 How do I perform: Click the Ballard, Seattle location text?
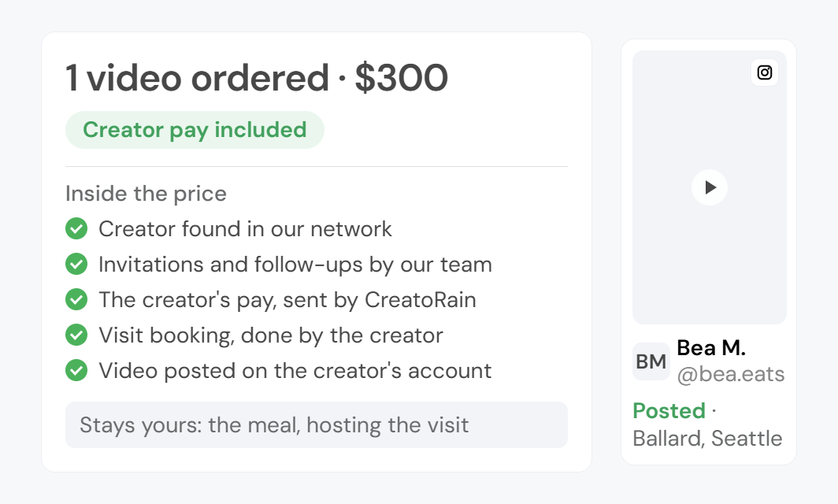(707, 439)
